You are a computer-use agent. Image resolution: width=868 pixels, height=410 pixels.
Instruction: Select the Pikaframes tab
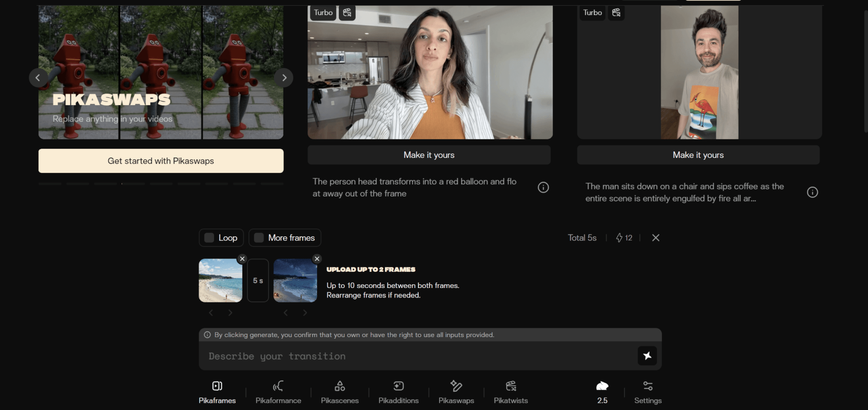(x=217, y=392)
